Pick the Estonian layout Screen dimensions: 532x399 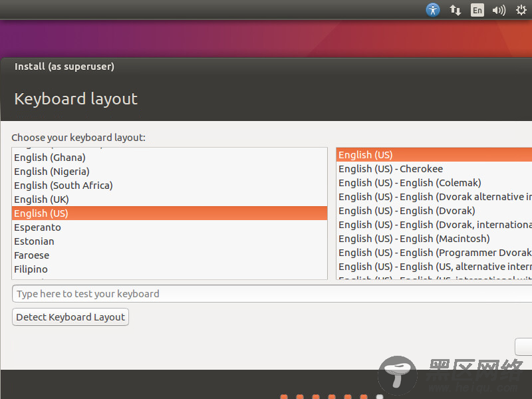pyautogui.click(x=170, y=241)
